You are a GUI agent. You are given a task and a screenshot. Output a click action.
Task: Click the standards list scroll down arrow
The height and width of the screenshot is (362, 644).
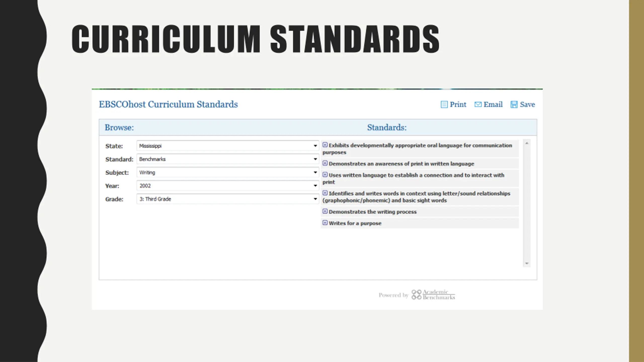[527, 263]
